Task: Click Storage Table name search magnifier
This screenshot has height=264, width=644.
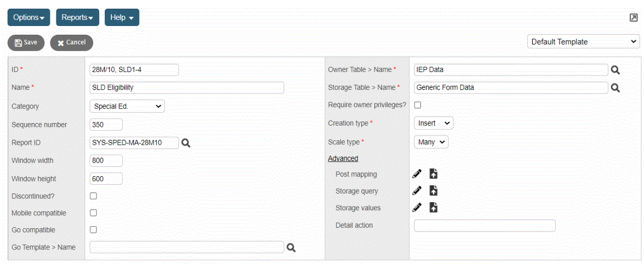Action: [x=615, y=88]
